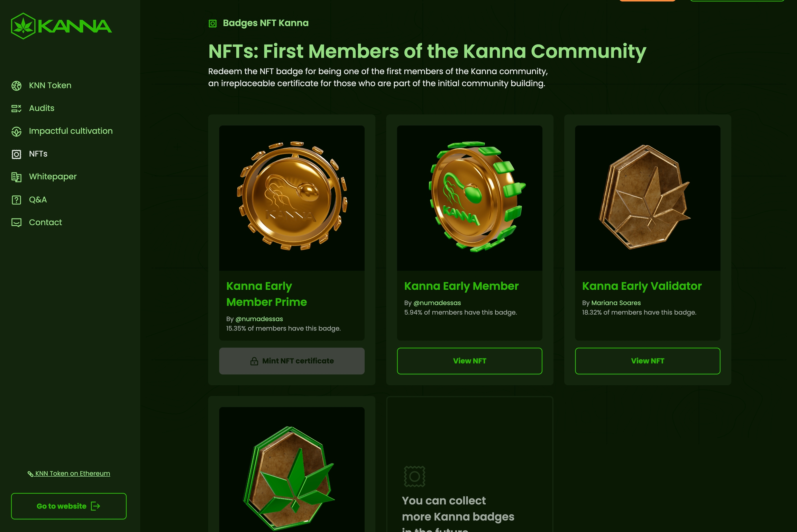Click the Contact message icon
This screenshot has height=532, width=797.
pos(16,223)
